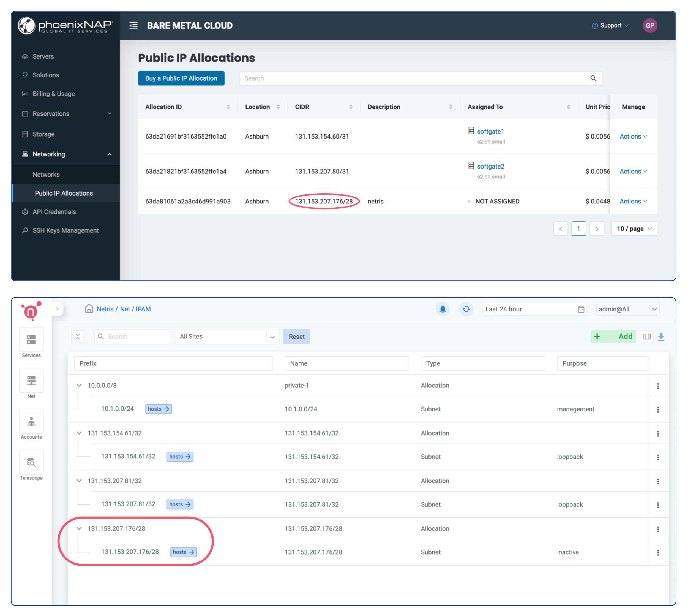
Task: Click the Prefix filter input field
Action: (x=173, y=363)
